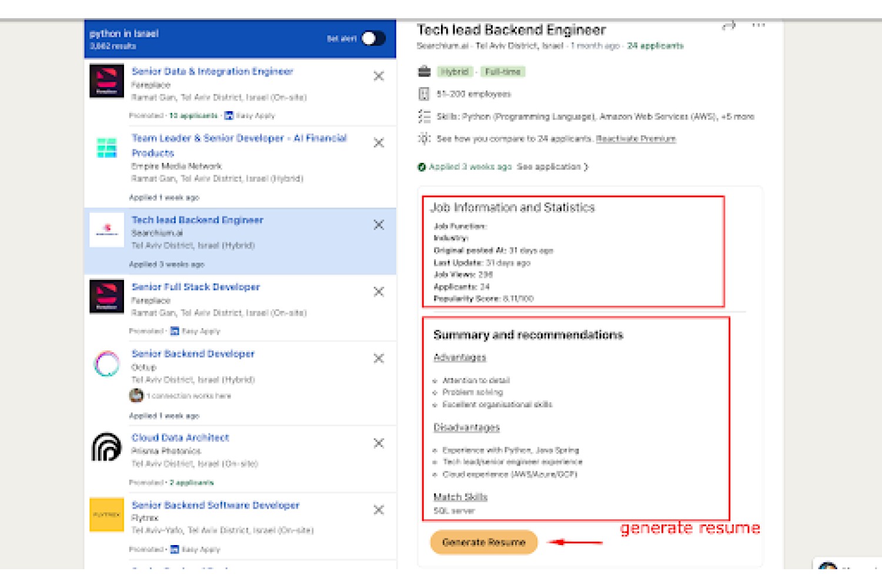Dismiss Tech lead Backend Engineer listing
The height and width of the screenshot is (588, 882).
(x=379, y=225)
